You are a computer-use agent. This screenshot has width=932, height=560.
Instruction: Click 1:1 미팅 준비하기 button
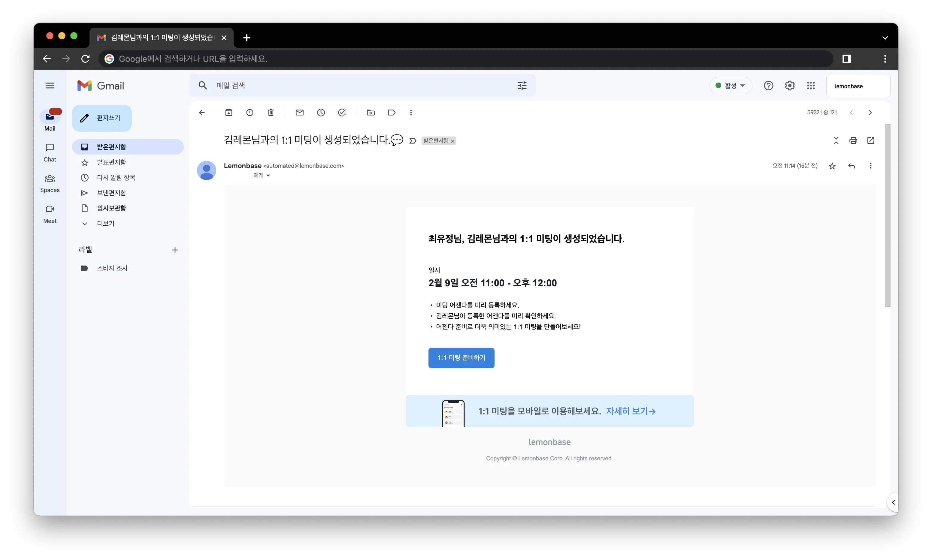point(461,358)
